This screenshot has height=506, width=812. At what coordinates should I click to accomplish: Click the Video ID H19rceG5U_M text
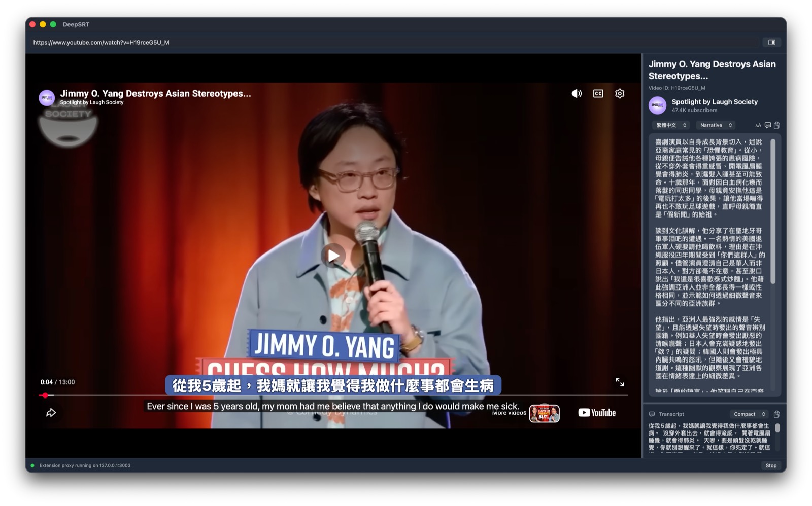tap(676, 88)
